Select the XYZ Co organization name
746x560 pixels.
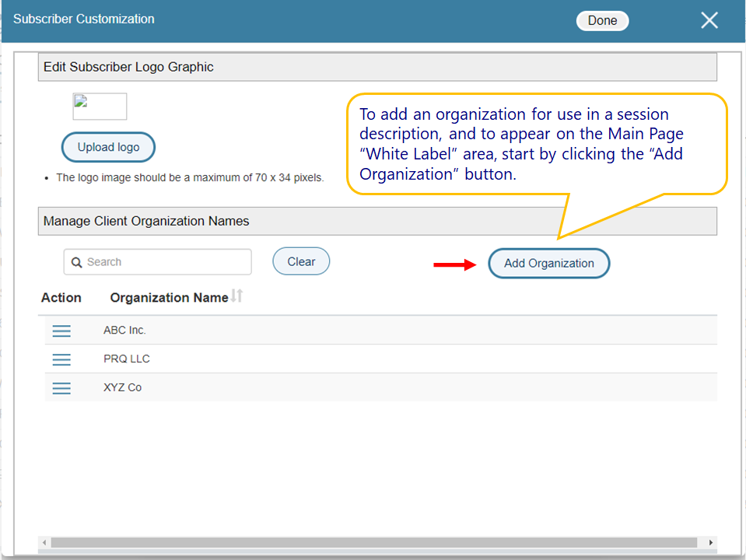pyautogui.click(x=122, y=387)
